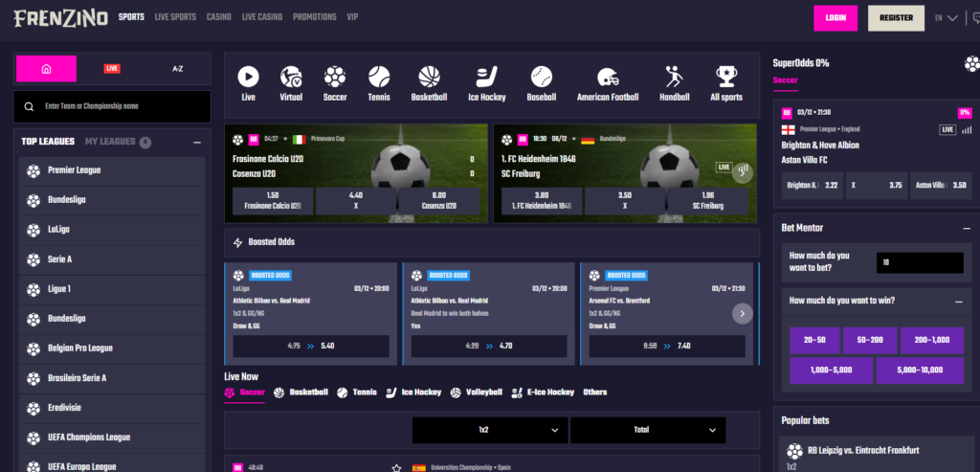Choose the 5,000-10,000 win range button

coord(920,371)
